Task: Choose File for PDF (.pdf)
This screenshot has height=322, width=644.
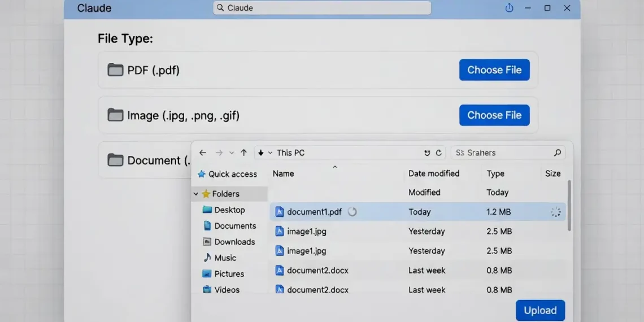Action: (494, 70)
